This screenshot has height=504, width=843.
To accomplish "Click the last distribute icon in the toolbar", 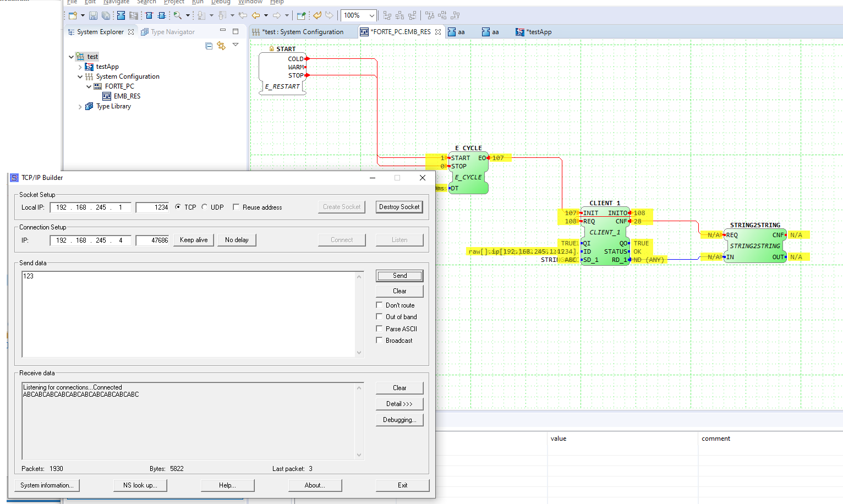I will (x=455, y=15).
